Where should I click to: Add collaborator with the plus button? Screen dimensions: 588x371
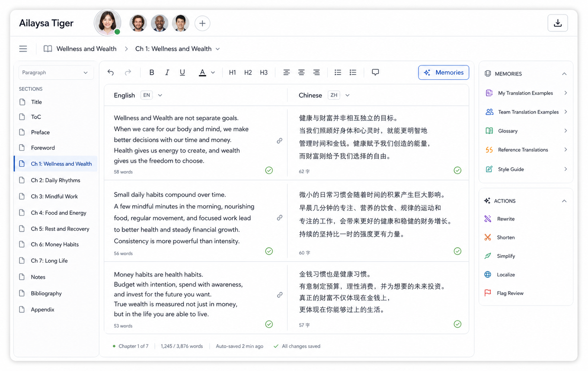pyautogui.click(x=202, y=23)
